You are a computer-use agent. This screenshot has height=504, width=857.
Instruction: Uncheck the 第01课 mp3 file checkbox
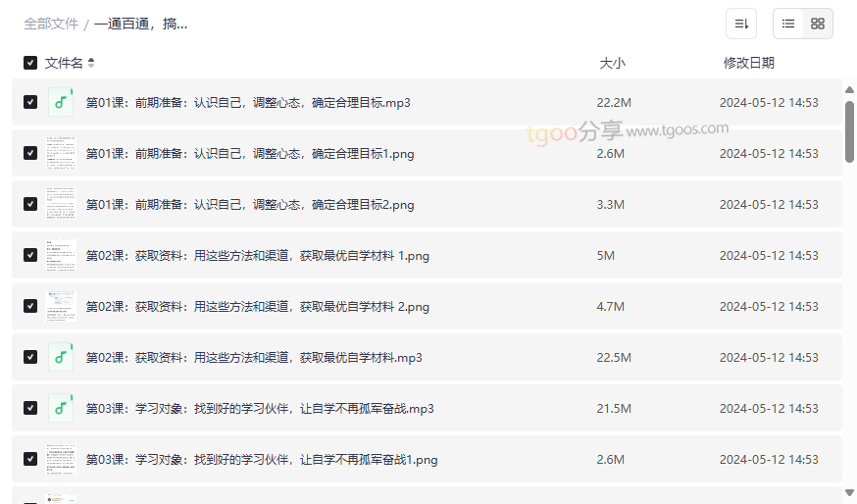[30, 103]
